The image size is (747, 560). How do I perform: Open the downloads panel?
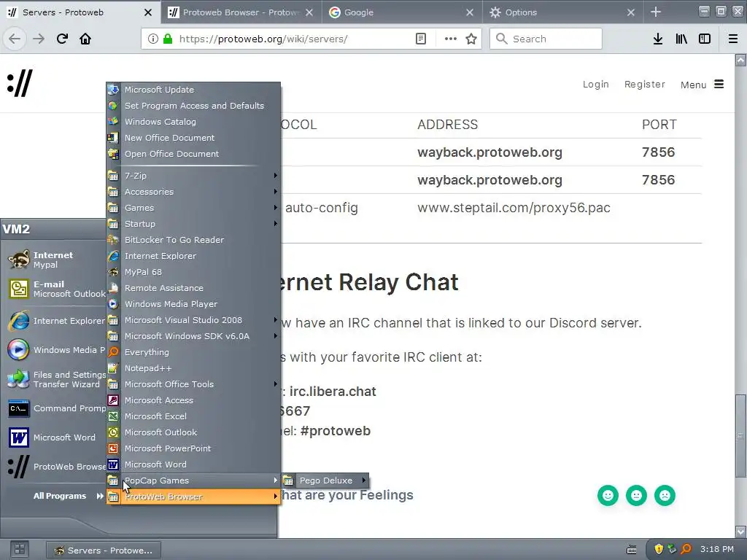tap(658, 39)
